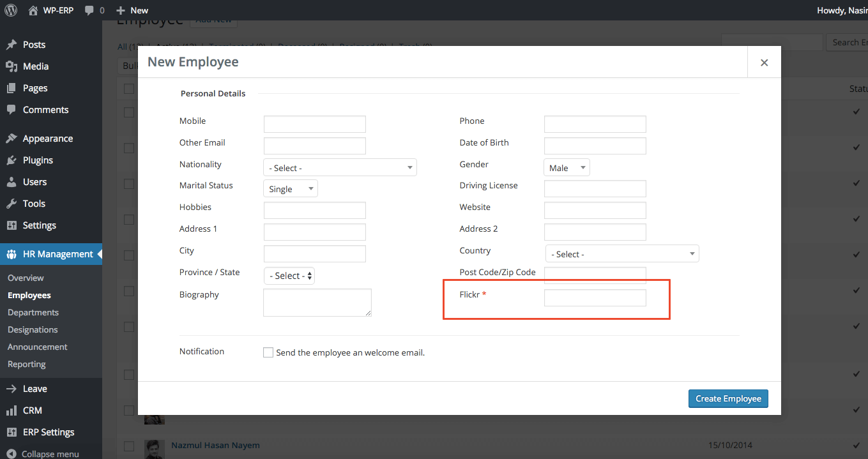Image resolution: width=868 pixels, height=459 pixels.
Task: Open the Posts section icon
Action: (13, 45)
